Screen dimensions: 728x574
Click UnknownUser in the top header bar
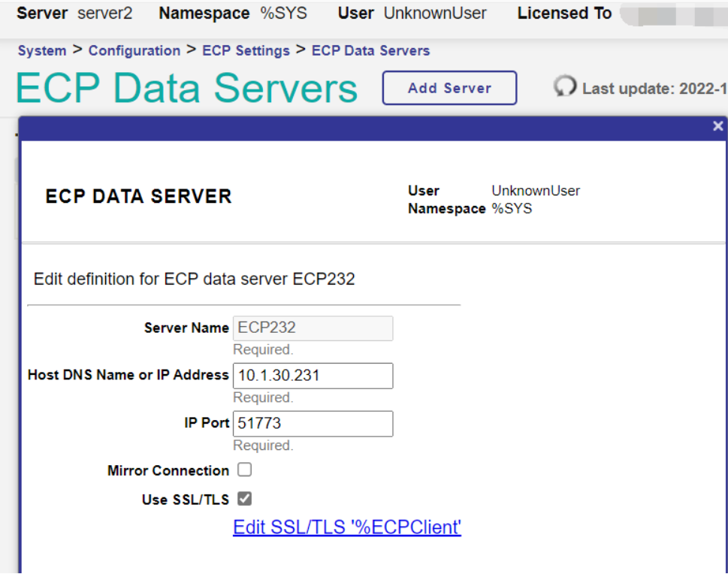coord(435,14)
